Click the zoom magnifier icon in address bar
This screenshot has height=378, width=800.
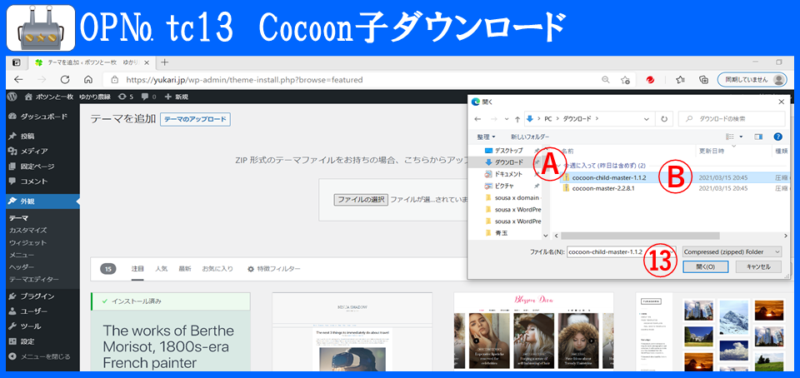pyautogui.click(x=606, y=80)
